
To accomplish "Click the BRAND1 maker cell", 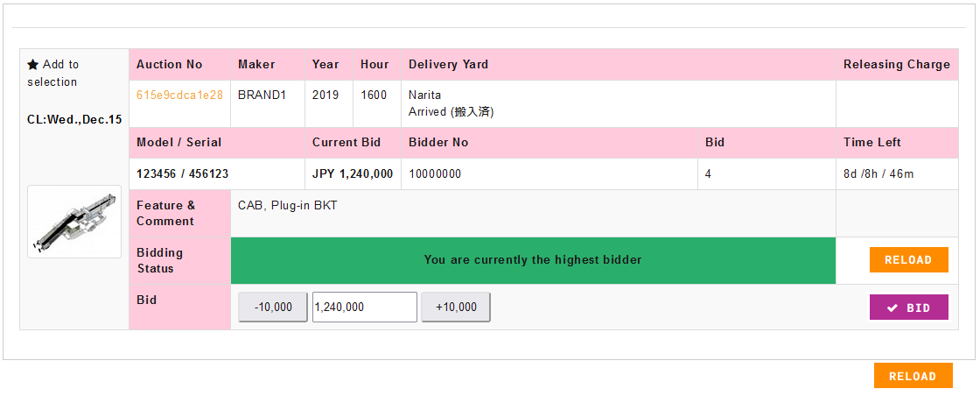I will pos(262,95).
